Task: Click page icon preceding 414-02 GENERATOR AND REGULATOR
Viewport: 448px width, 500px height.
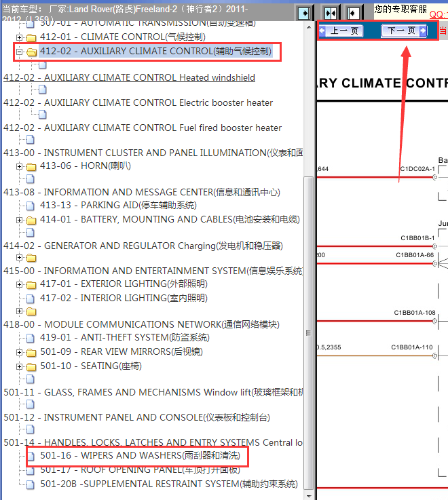Action: (31, 233)
